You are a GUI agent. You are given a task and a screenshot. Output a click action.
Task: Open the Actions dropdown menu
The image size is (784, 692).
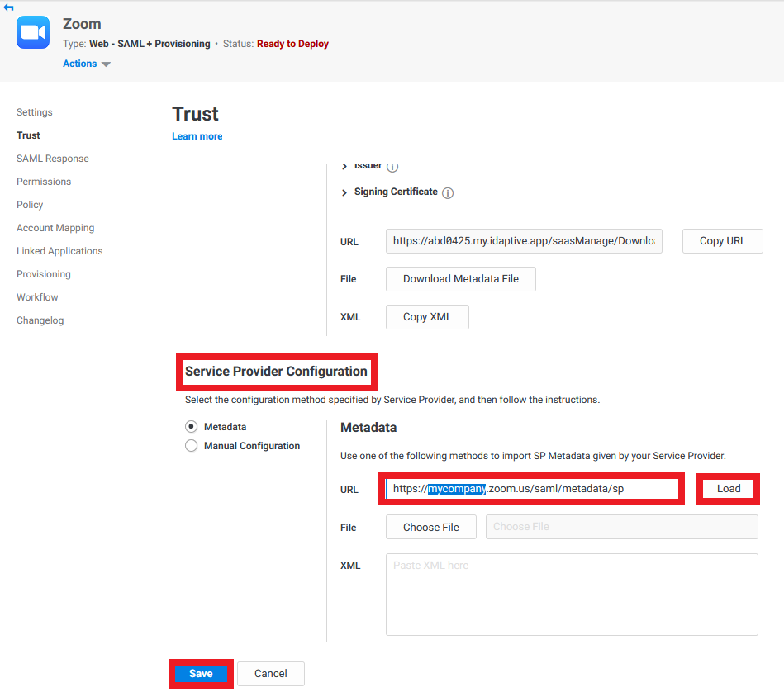click(x=86, y=64)
